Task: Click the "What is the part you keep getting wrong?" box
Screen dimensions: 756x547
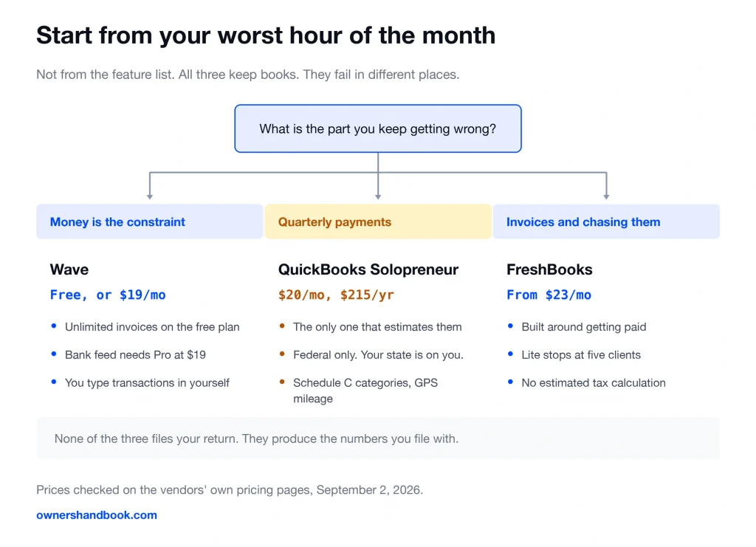Action: click(378, 128)
